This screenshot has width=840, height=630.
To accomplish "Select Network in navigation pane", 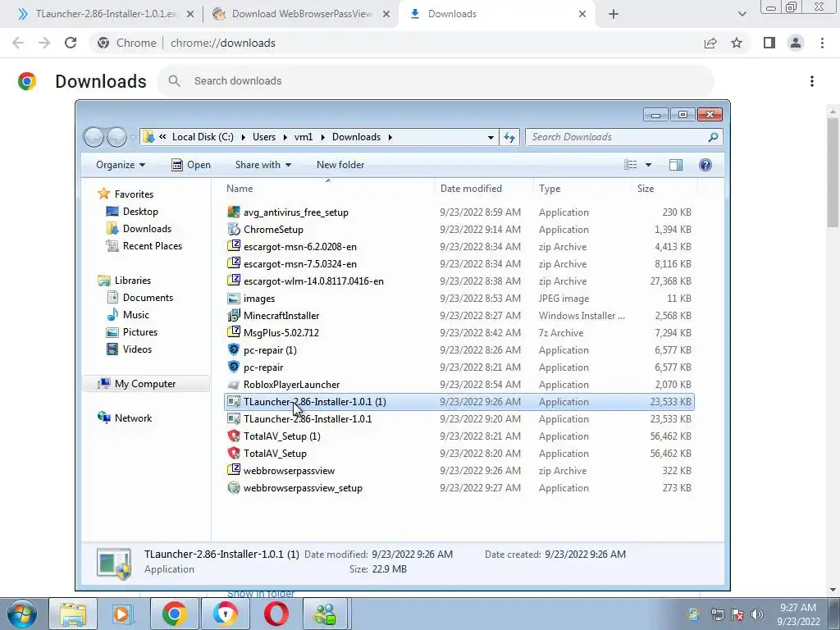I will [x=134, y=418].
